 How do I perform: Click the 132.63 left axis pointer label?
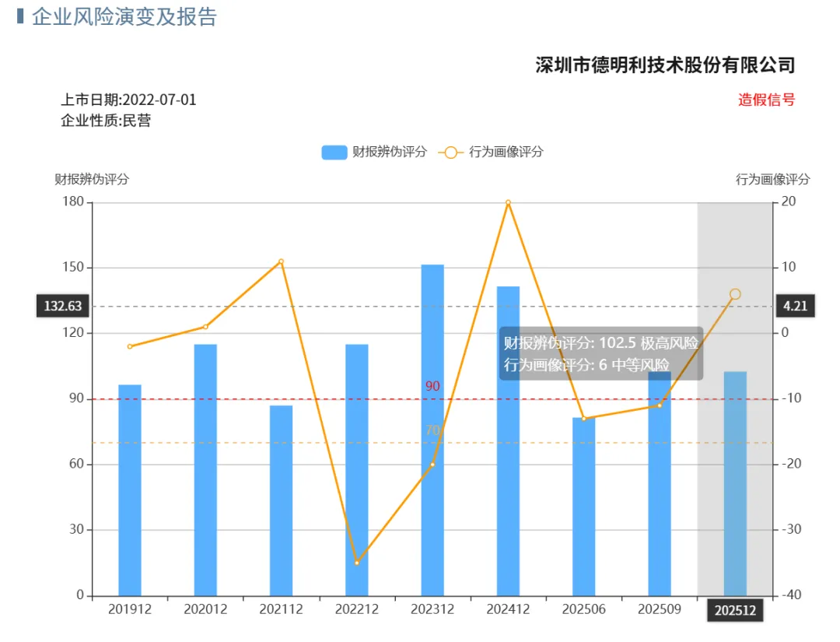[x=63, y=306]
